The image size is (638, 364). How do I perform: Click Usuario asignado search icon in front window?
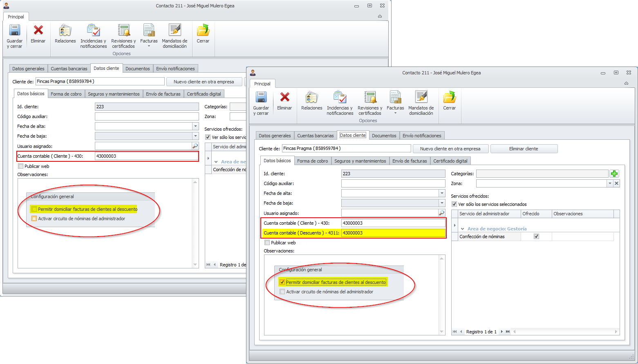coord(441,213)
